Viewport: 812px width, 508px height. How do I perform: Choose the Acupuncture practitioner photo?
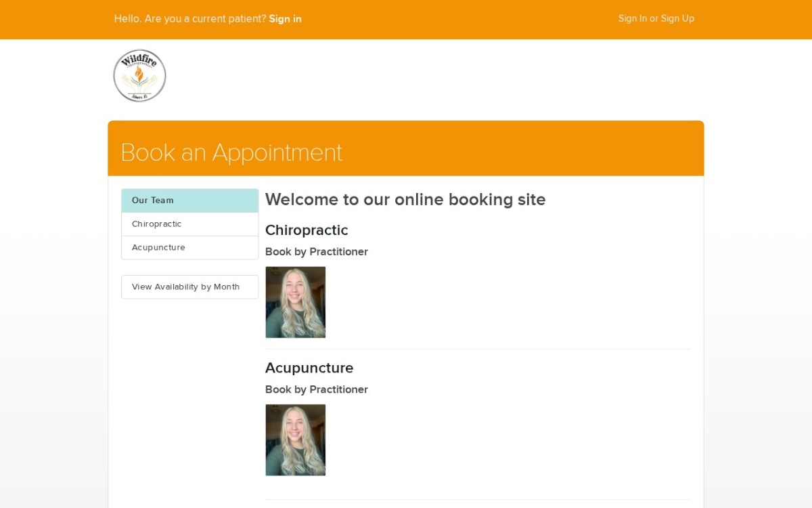click(295, 440)
